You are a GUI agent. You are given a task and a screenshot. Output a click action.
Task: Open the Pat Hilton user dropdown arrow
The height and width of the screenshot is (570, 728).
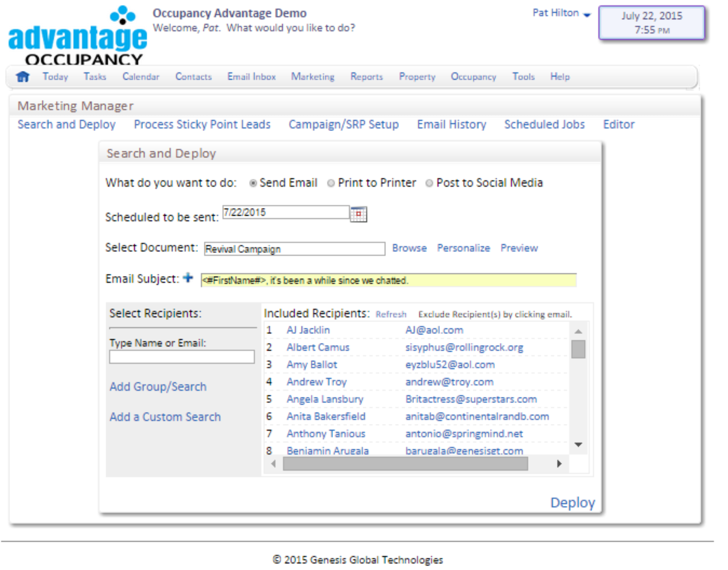[x=588, y=15]
